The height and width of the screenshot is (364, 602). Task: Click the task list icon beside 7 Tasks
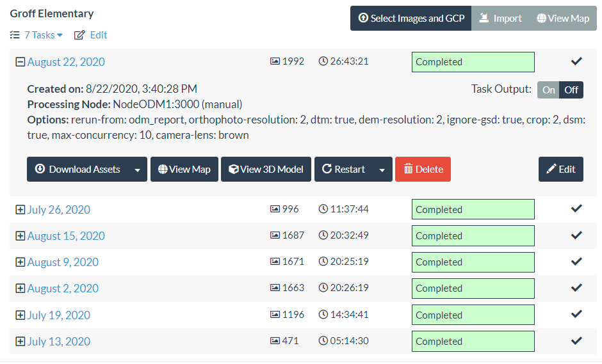[15, 35]
